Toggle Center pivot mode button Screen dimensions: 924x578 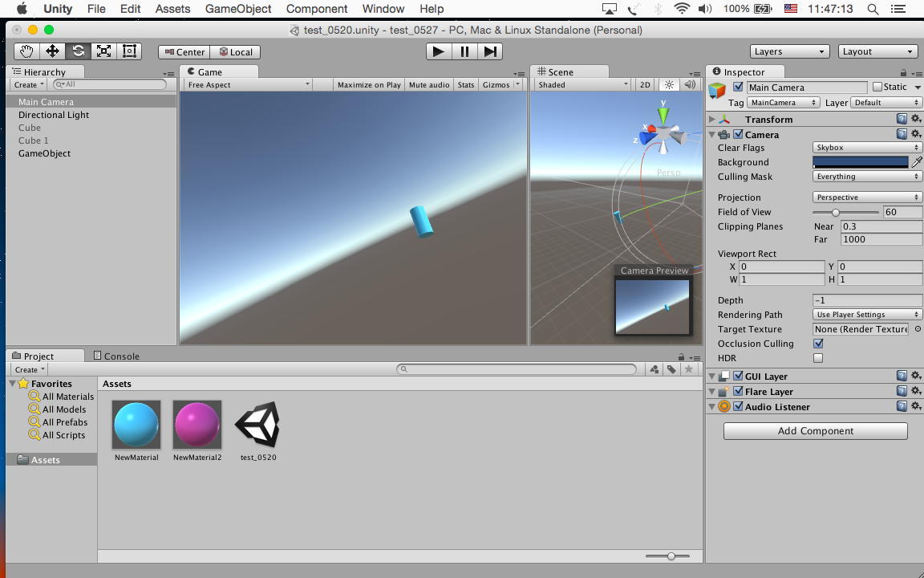pos(184,52)
